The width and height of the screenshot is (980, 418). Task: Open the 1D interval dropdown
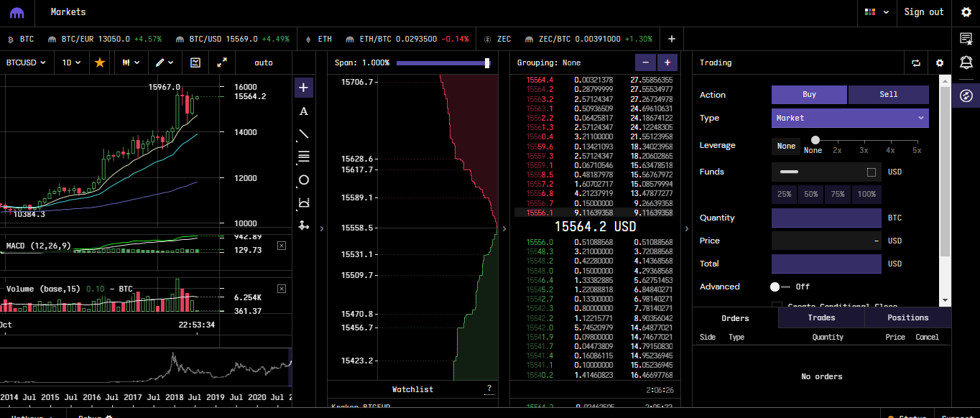[x=71, y=62]
